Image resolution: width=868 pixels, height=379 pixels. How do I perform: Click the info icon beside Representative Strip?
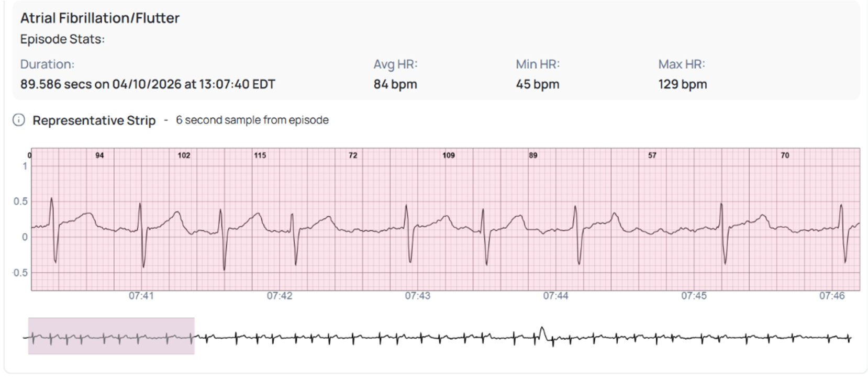coord(18,120)
